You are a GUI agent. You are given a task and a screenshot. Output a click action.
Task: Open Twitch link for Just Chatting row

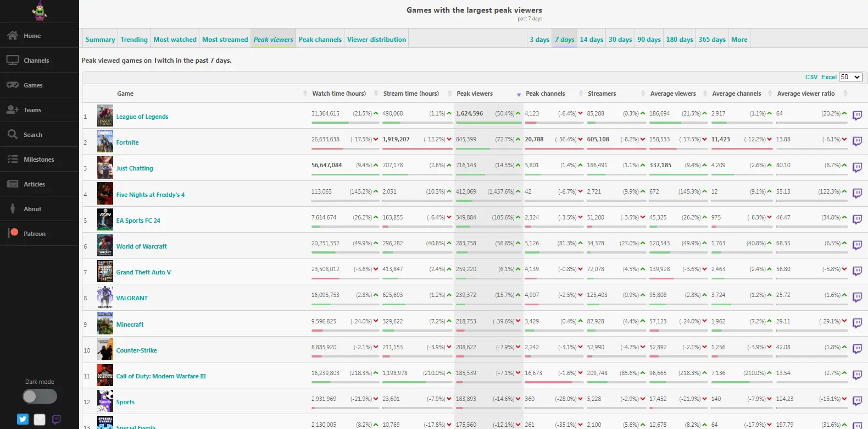pos(857,167)
